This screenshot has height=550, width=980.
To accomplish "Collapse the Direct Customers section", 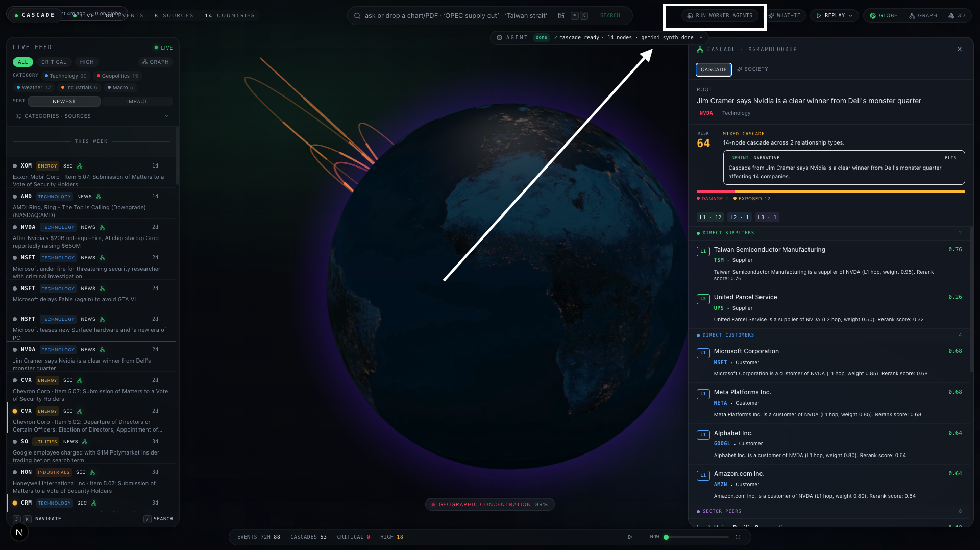I will 829,335.
